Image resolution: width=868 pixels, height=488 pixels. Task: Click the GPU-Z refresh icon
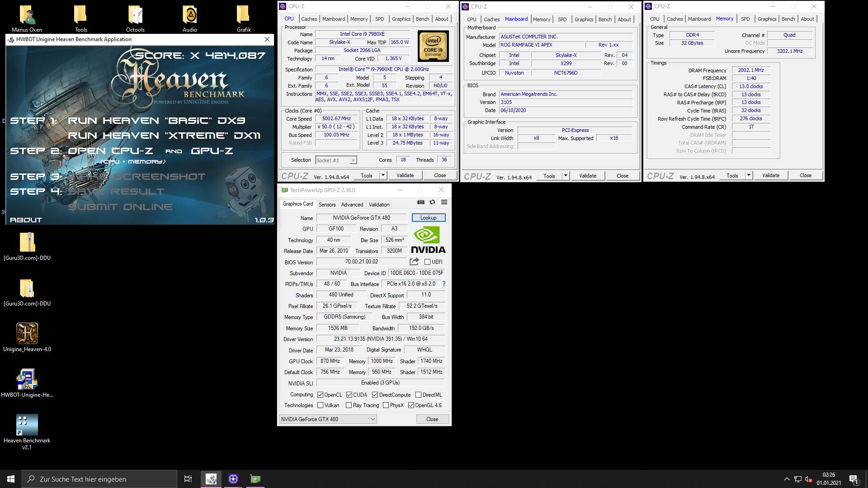[x=432, y=202]
